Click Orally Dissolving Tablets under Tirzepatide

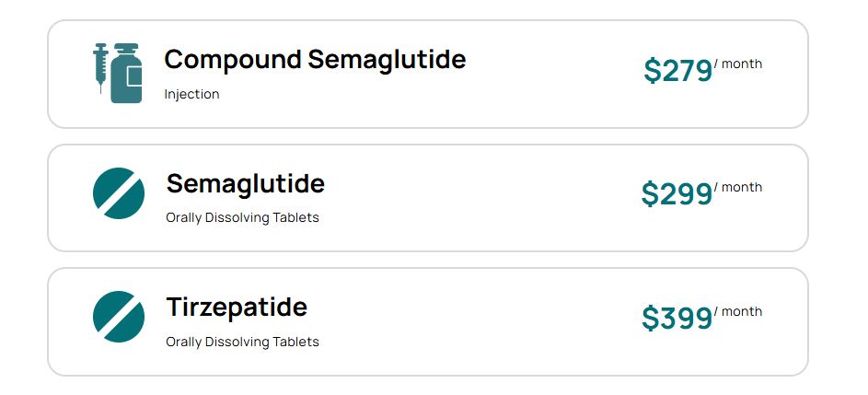pyautogui.click(x=242, y=342)
